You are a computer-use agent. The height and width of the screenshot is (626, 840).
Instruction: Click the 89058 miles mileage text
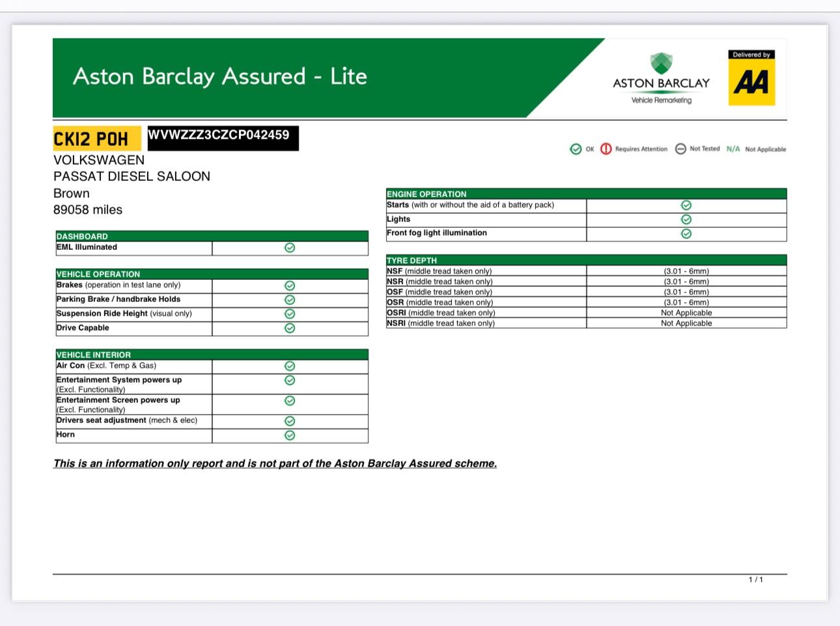[88, 210]
